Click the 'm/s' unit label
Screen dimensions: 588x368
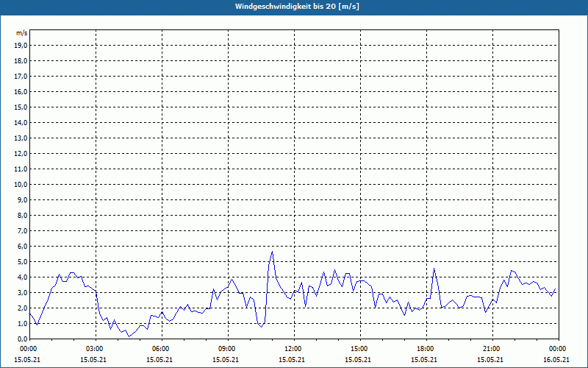pos(22,33)
